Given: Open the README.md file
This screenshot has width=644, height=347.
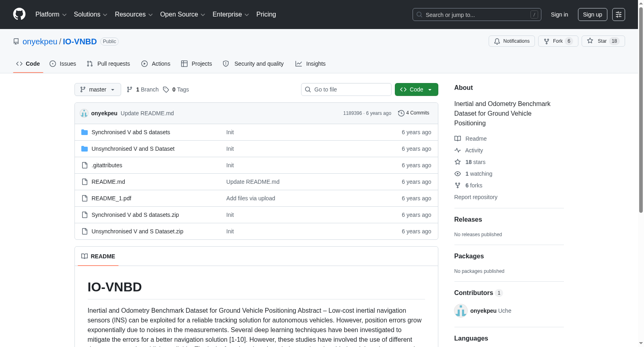Looking at the screenshot, I should coord(108,182).
